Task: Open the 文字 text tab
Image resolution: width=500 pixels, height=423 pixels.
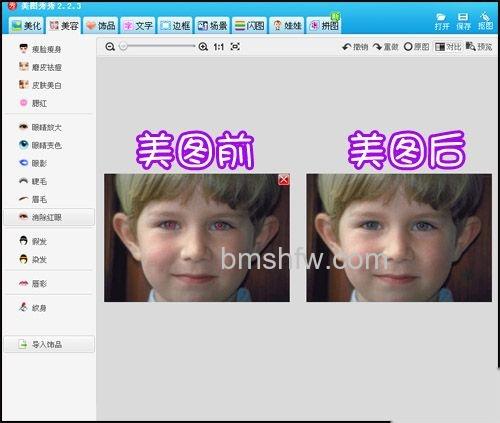Action: click(x=138, y=26)
